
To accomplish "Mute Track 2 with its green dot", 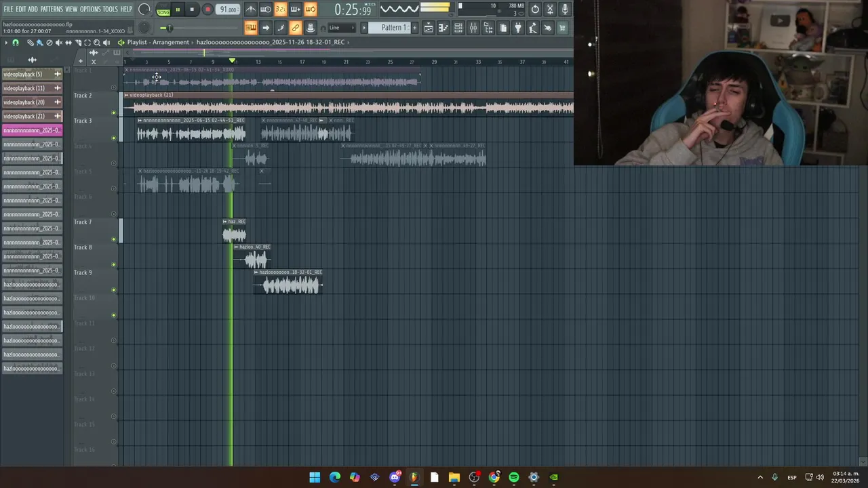I will pos(113,113).
